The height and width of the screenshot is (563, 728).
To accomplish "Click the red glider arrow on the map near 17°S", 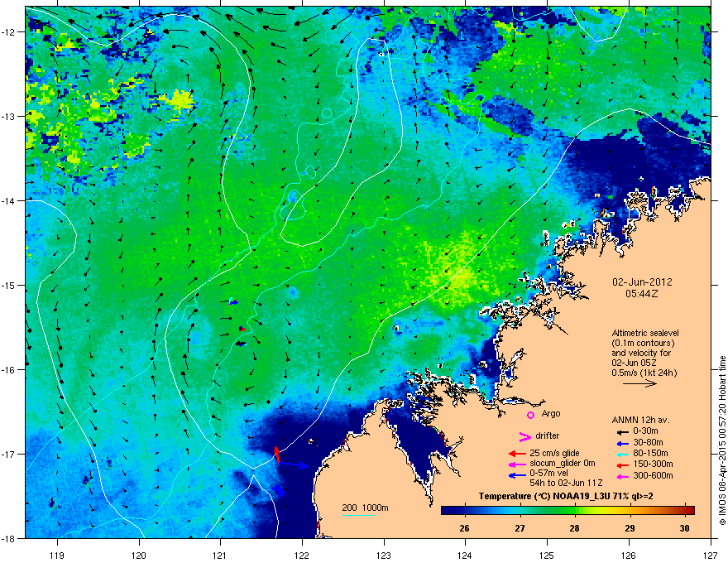I will click(x=277, y=455).
